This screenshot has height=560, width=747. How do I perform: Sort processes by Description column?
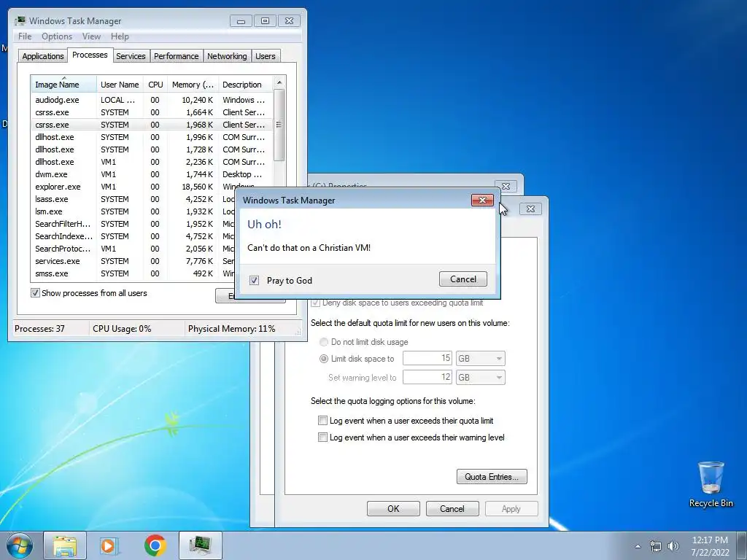[245, 85]
